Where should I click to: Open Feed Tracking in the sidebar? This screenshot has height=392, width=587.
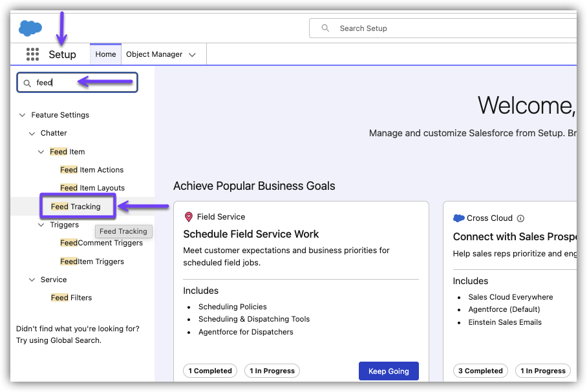pos(76,207)
